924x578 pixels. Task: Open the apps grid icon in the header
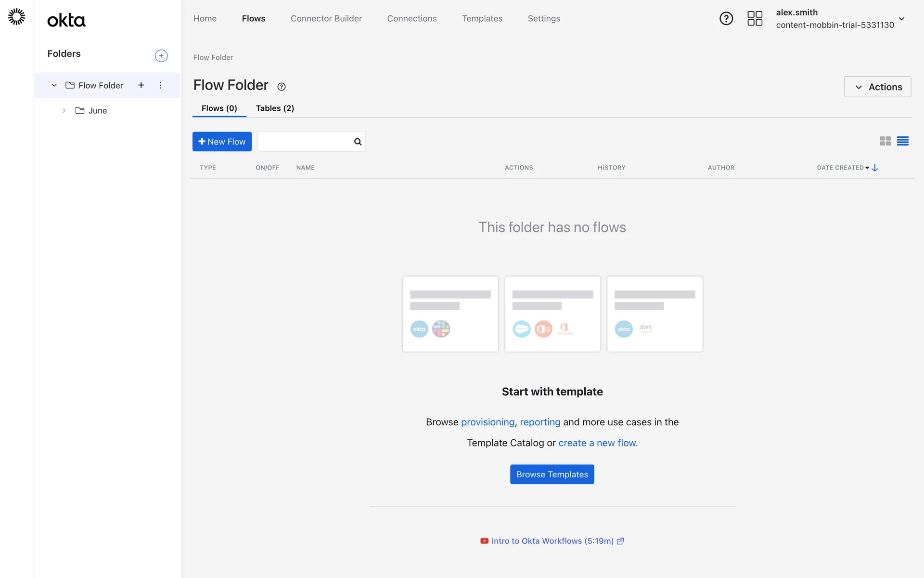pyautogui.click(x=755, y=19)
